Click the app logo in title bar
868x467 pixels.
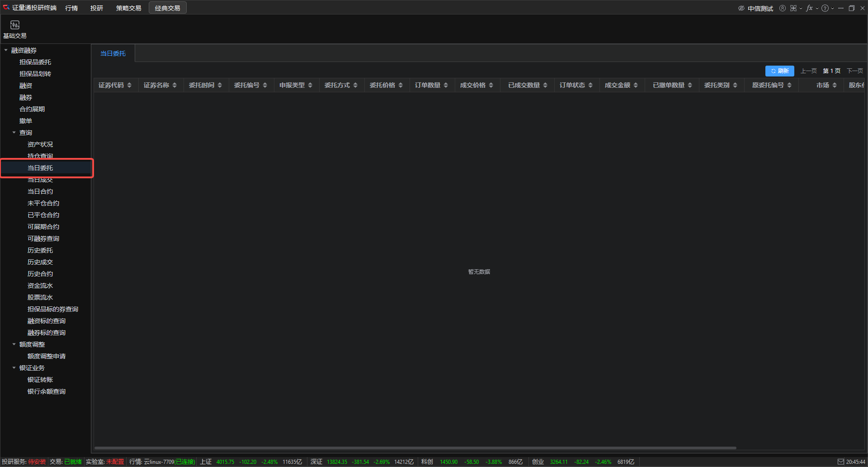[6, 8]
